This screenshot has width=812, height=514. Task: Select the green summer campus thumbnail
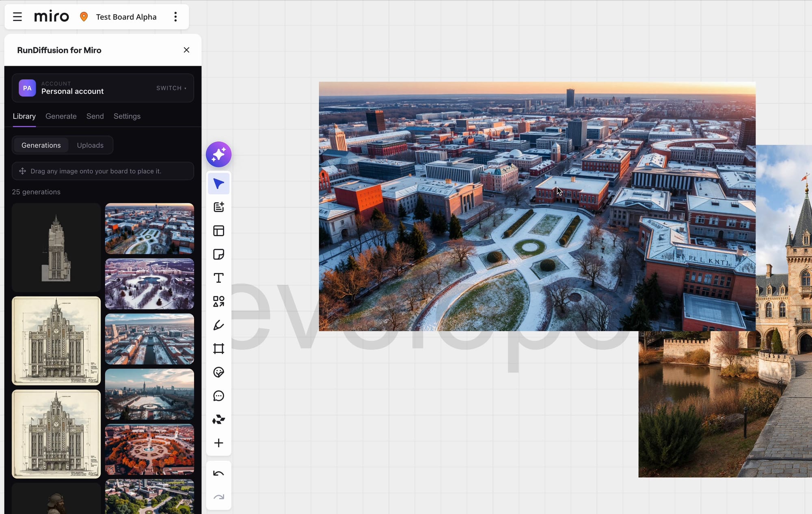point(149,497)
